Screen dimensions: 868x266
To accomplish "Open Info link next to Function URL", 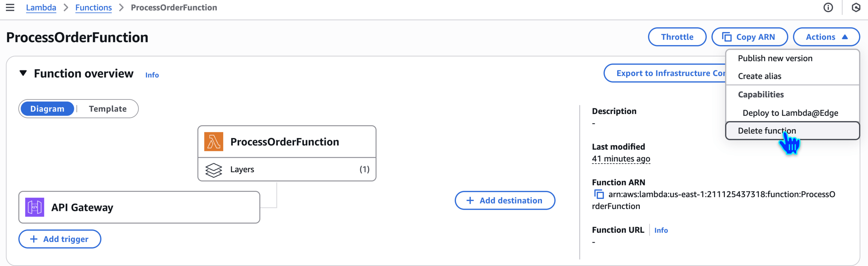I will pyautogui.click(x=661, y=230).
